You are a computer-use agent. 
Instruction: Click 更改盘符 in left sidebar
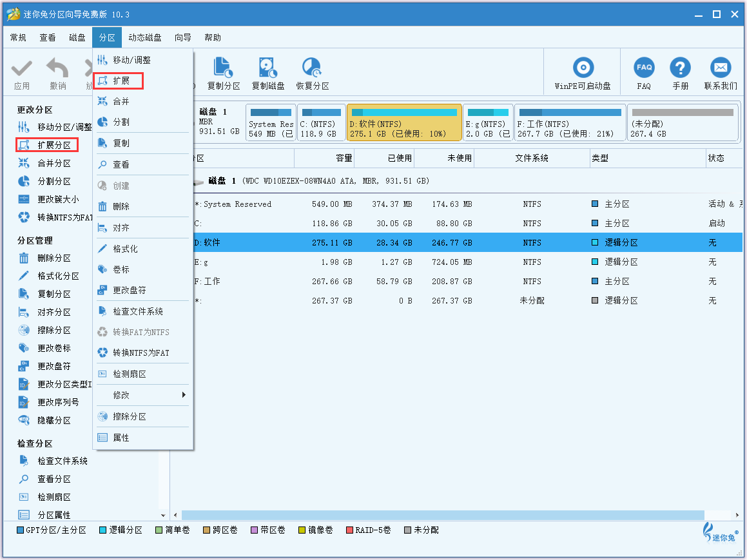pyautogui.click(x=44, y=367)
